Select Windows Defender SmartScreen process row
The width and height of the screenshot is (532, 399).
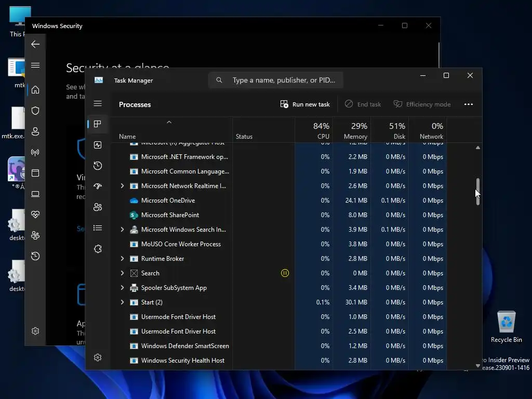[x=279, y=346]
